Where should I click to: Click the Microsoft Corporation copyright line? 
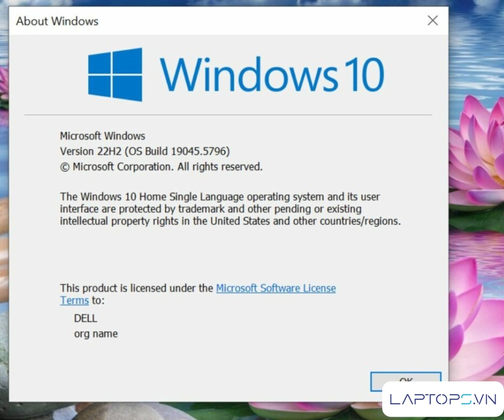tap(161, 167)
